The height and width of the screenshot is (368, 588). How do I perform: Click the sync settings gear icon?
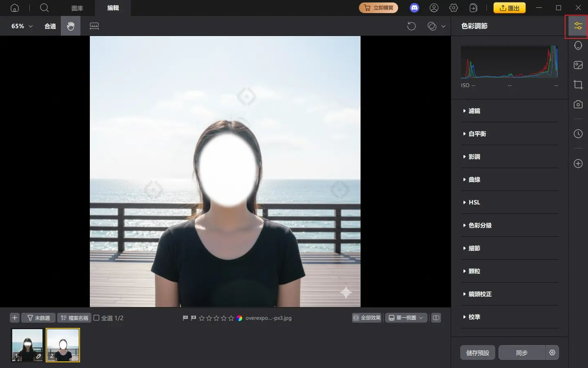[x=552, y=352]
